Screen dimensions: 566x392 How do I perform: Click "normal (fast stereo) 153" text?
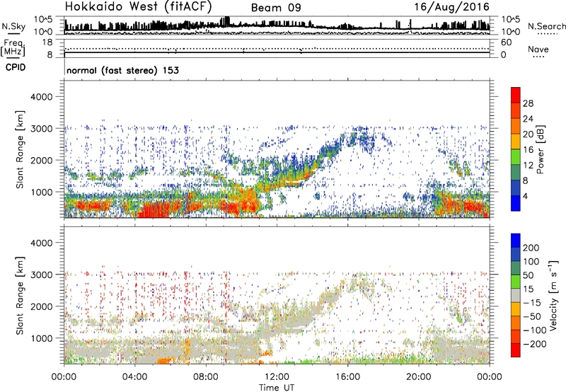tap(122, 70)
